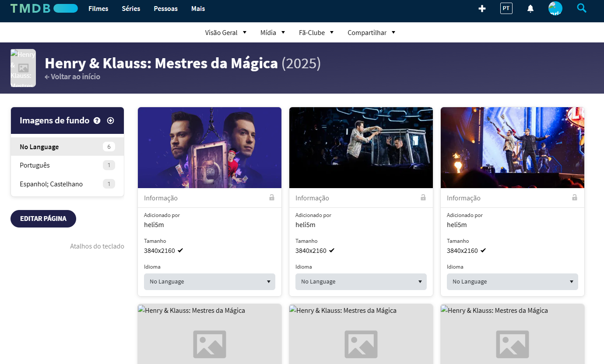Click the Voltar ao início link
Screen dimensions: 604x364
pos(73,77)
